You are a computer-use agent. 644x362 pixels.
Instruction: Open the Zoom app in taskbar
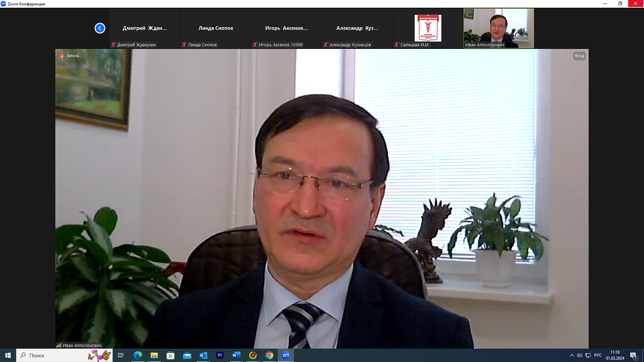[286, 355]
